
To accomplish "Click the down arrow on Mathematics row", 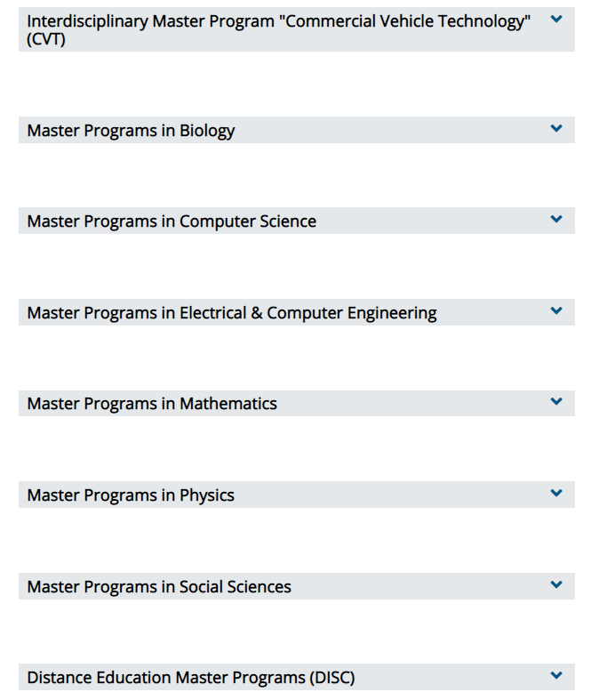I will click(x=556, y=401).
